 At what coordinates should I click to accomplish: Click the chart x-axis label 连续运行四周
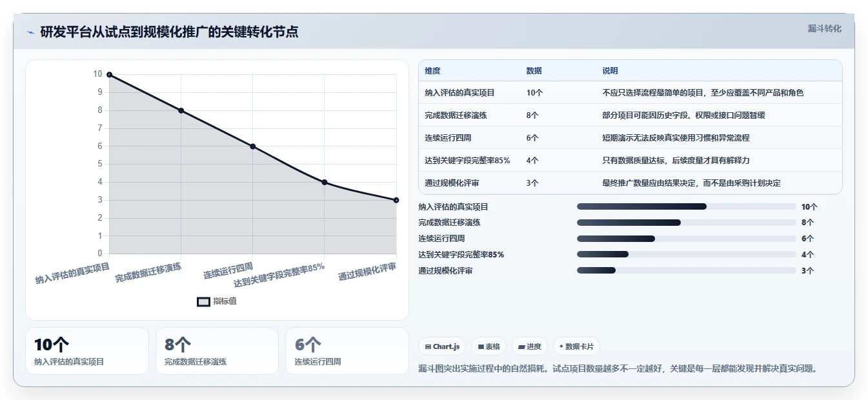pyautogui.click(x=228, y=270)
